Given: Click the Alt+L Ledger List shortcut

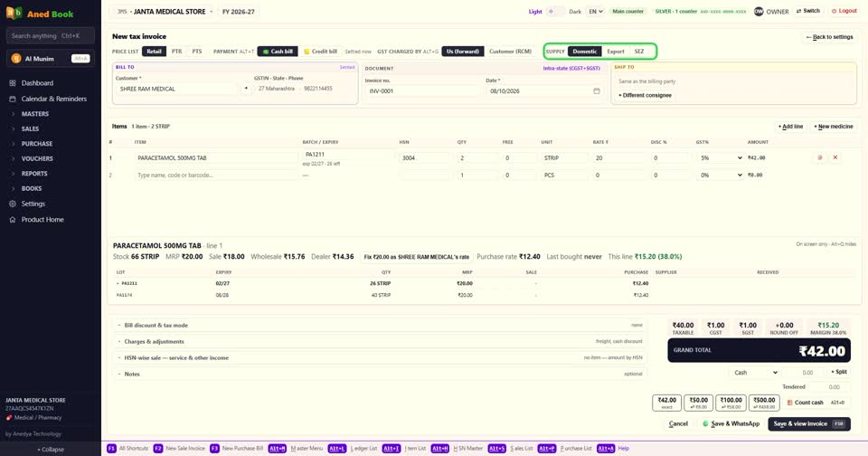Looking at the screenshot, I should point(352,448).
